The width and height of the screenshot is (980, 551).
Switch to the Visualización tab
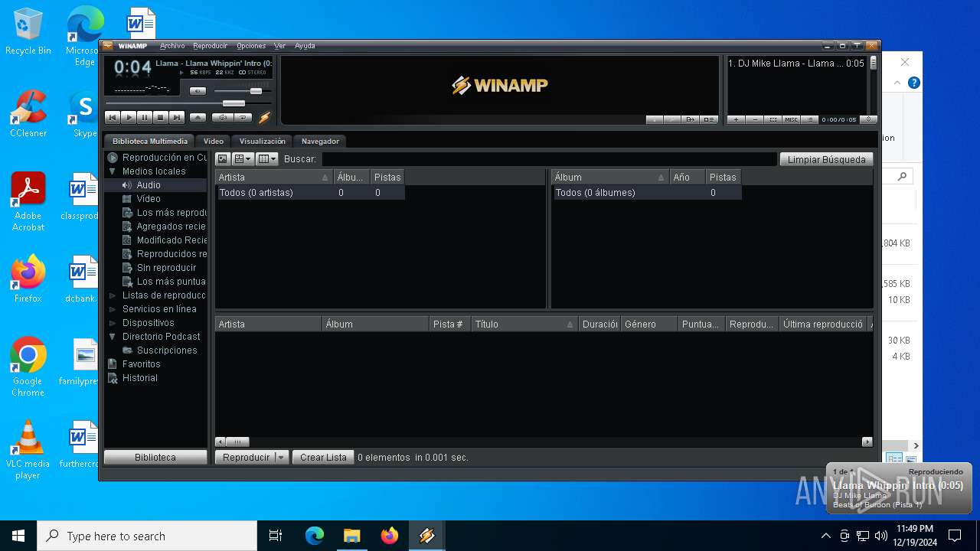coord(262,141)
